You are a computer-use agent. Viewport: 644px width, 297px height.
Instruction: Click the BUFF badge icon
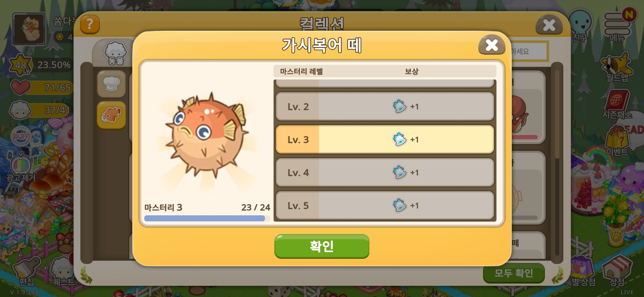[x=21, y=136]
